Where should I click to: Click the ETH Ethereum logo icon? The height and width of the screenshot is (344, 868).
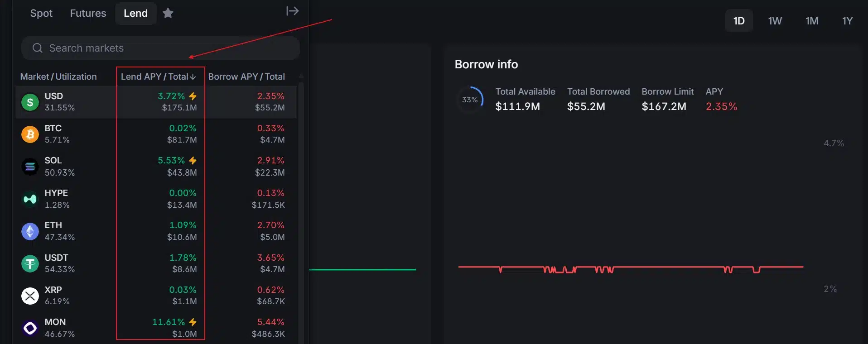click(x=30, y=231)
